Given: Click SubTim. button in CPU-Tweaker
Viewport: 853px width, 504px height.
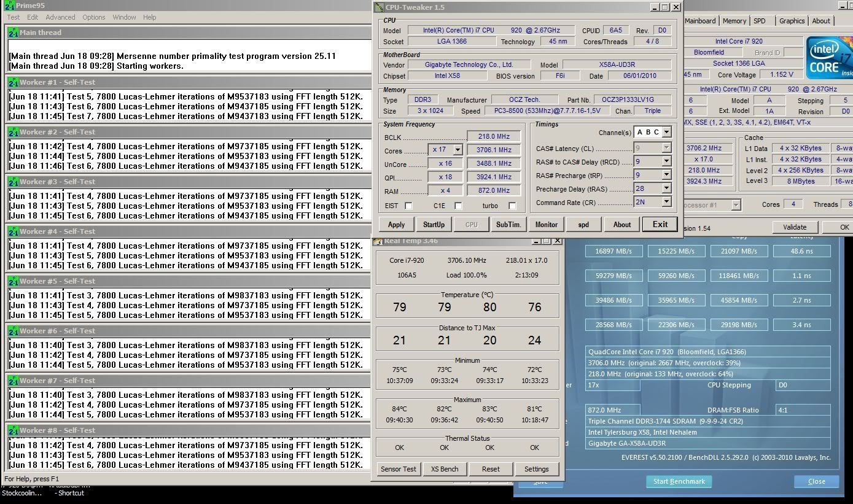Looking at the screenshot, I should [x=508, y=225].
